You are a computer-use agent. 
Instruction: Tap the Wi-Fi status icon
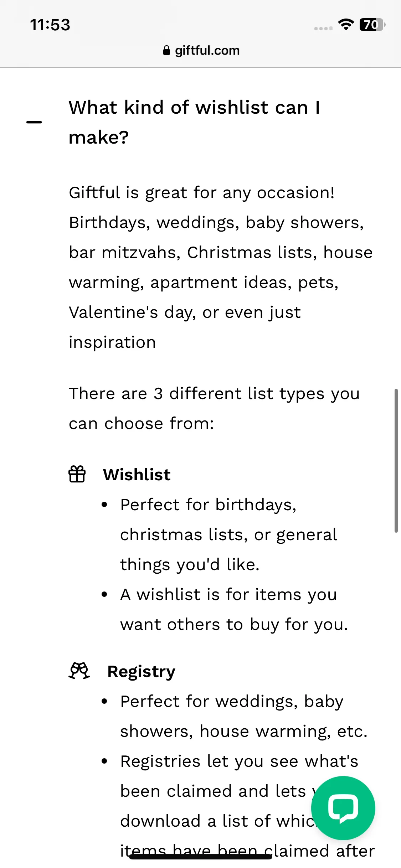346,25
